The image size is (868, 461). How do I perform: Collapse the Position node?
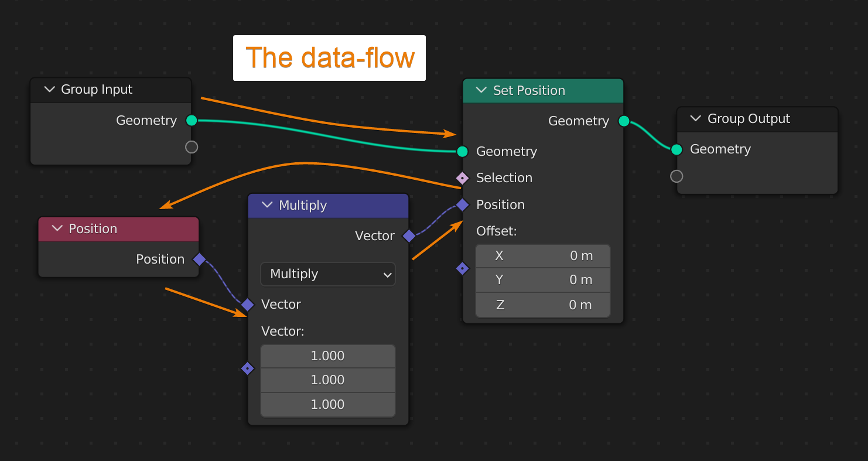click(57, 228)
